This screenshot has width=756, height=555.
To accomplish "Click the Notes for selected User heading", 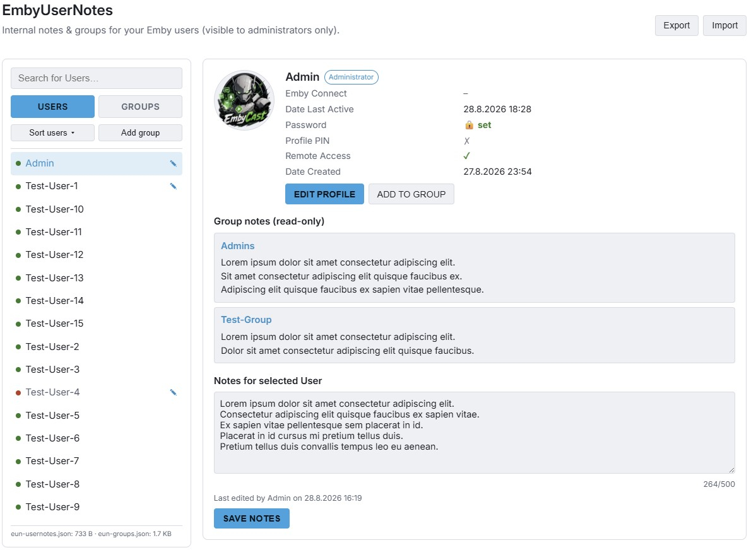I will (268, 380).
